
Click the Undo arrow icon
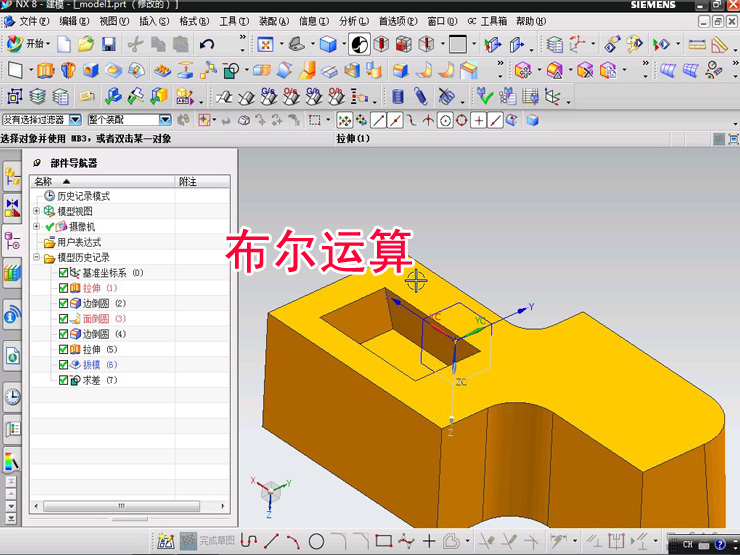[x=207, y=44]
